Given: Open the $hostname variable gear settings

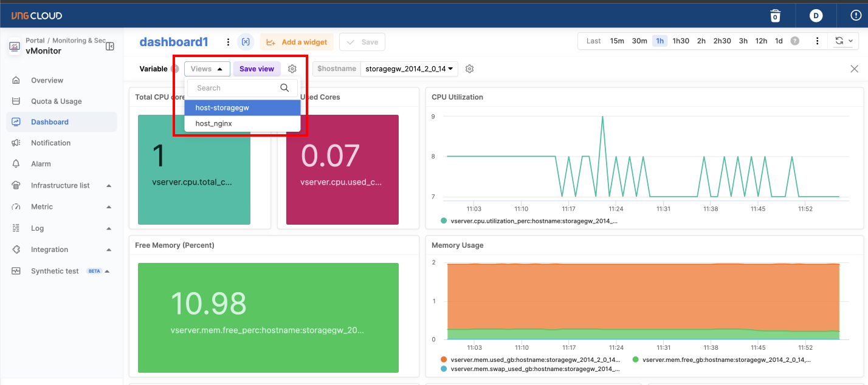Looking at the screenshot, I should coord(469,69).
